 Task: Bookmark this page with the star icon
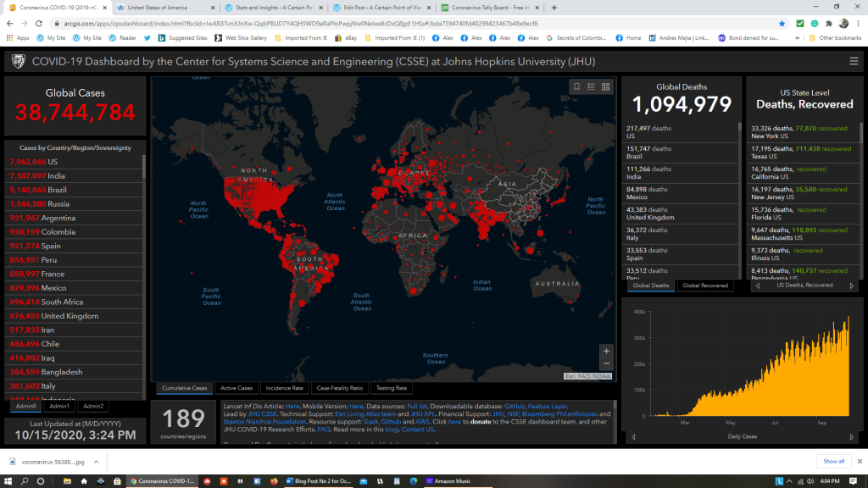click(782, 24)
